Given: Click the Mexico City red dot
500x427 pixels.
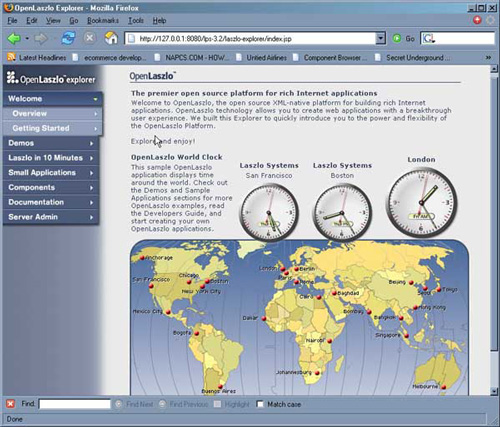Looking at the screenshot, I should click(168, 312).
